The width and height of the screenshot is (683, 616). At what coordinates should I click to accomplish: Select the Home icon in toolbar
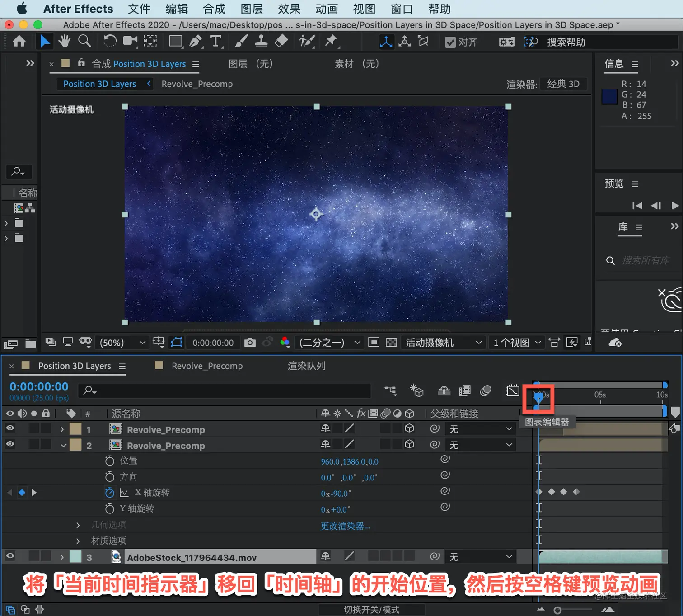[19, 42]
